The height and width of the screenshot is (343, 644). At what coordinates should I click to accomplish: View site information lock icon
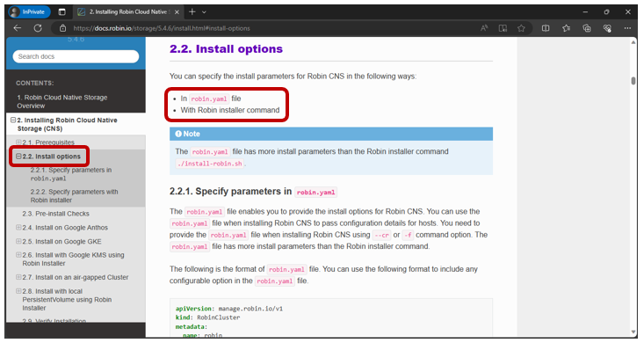(x=63, y=28)
